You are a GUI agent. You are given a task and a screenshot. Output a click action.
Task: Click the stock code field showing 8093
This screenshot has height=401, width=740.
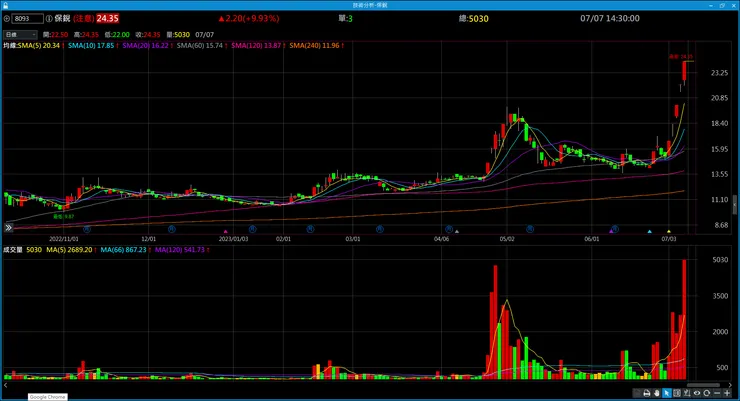(27, 19)
